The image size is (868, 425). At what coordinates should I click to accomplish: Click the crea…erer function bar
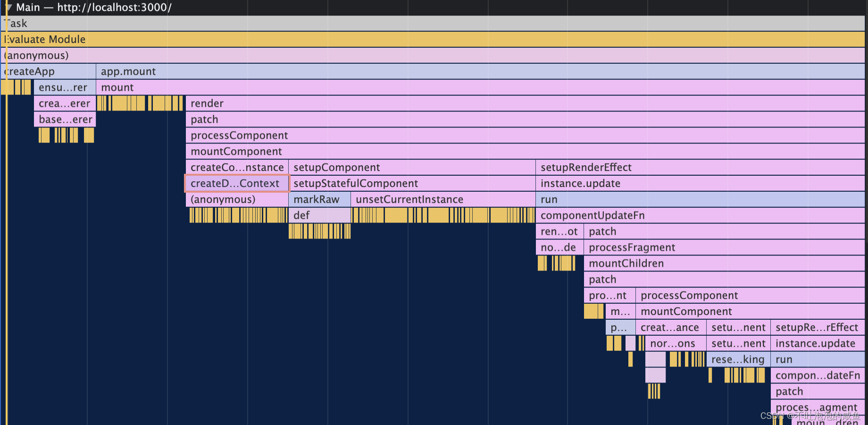tap(65, 104)
